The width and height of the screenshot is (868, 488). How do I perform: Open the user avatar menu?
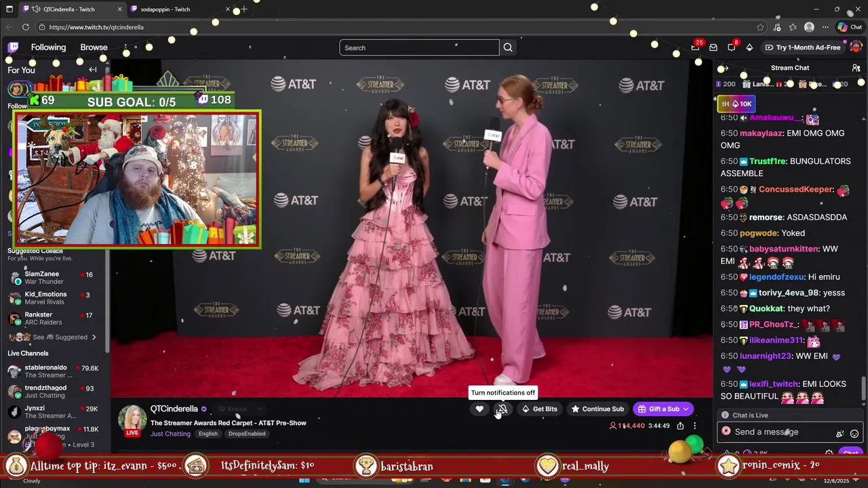point(856,47)
